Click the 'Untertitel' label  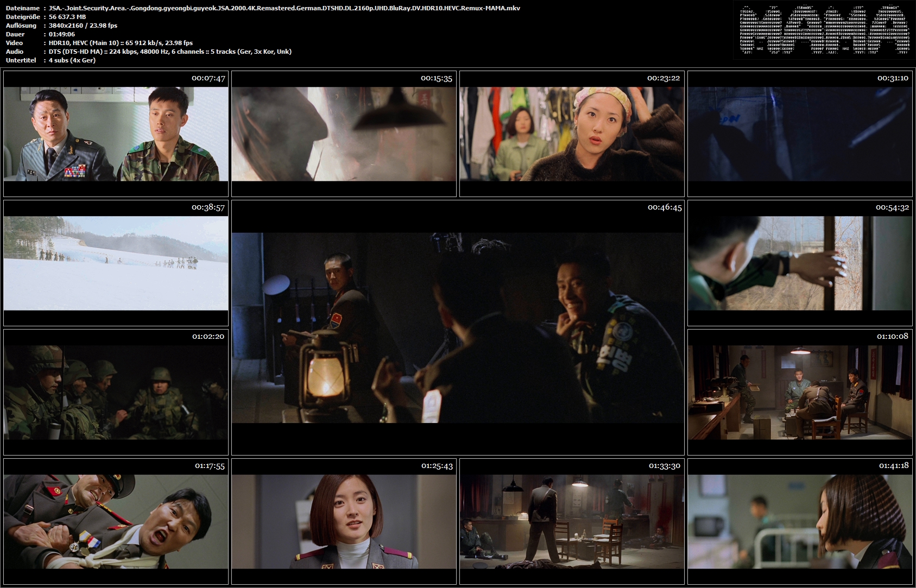pyautogui.click(x=21, y=60)
